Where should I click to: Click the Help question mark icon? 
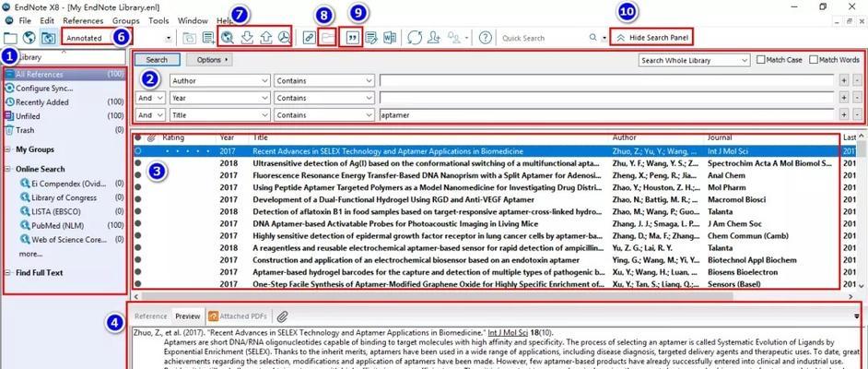coord(486,38)
